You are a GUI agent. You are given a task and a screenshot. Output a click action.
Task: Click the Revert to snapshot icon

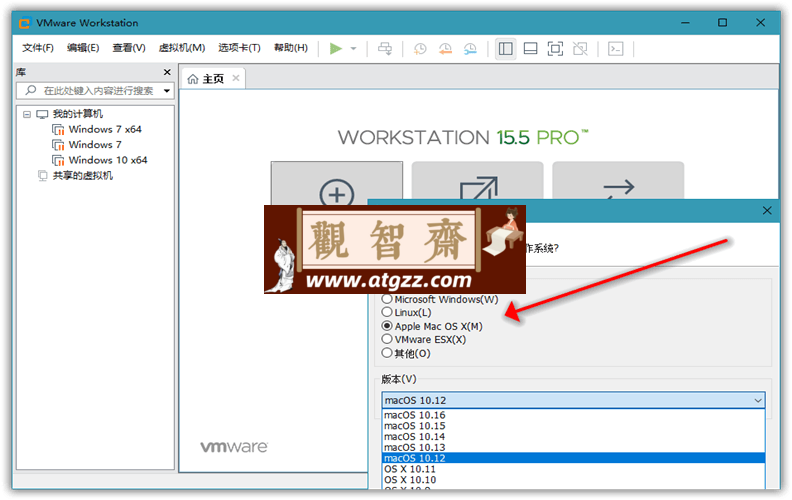445,48
